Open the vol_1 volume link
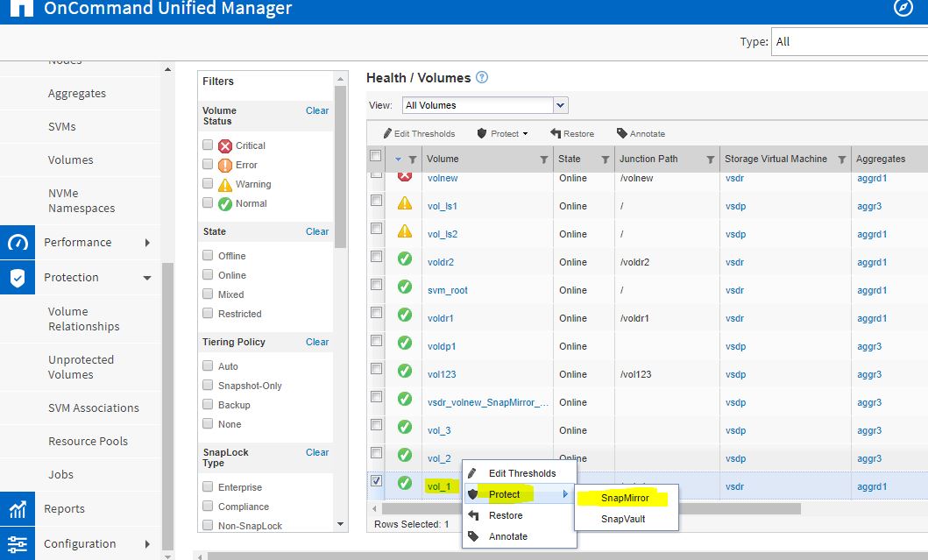 point(441,486)
